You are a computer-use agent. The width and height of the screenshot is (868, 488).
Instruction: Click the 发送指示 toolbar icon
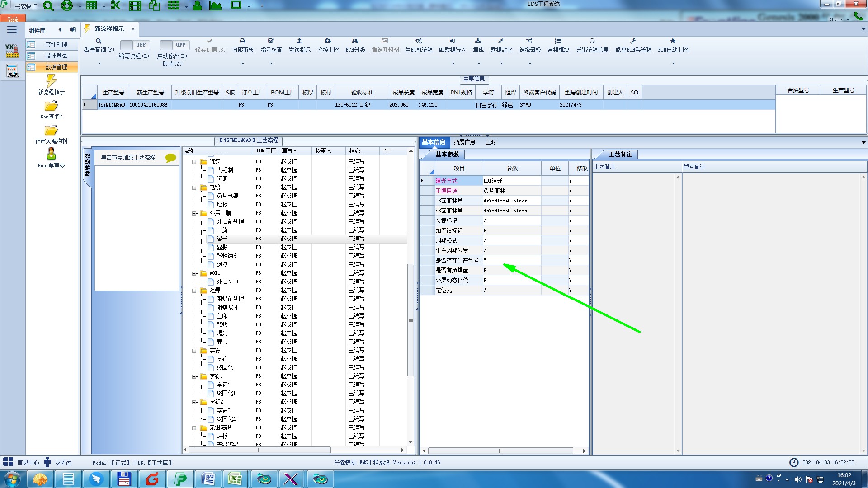[x=299, y=41]
